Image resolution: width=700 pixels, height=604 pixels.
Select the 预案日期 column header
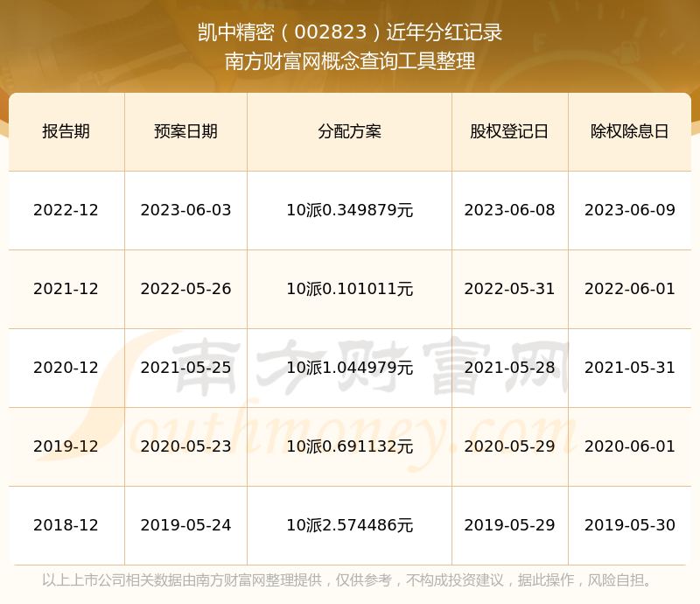pyautogui.click(x=185, y=131)
